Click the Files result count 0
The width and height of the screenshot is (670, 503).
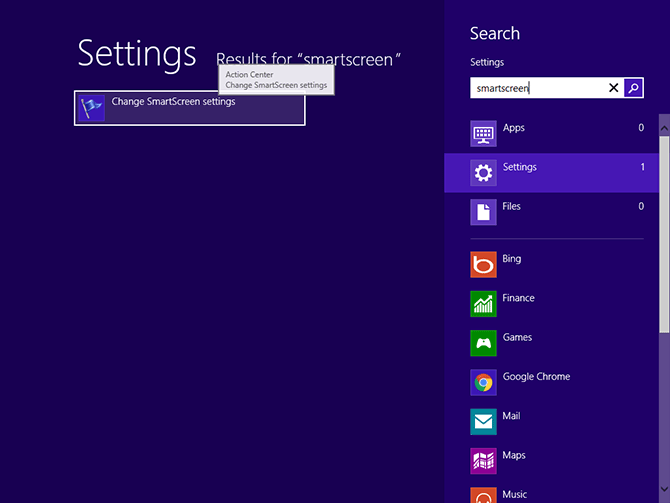coord(641,206)
